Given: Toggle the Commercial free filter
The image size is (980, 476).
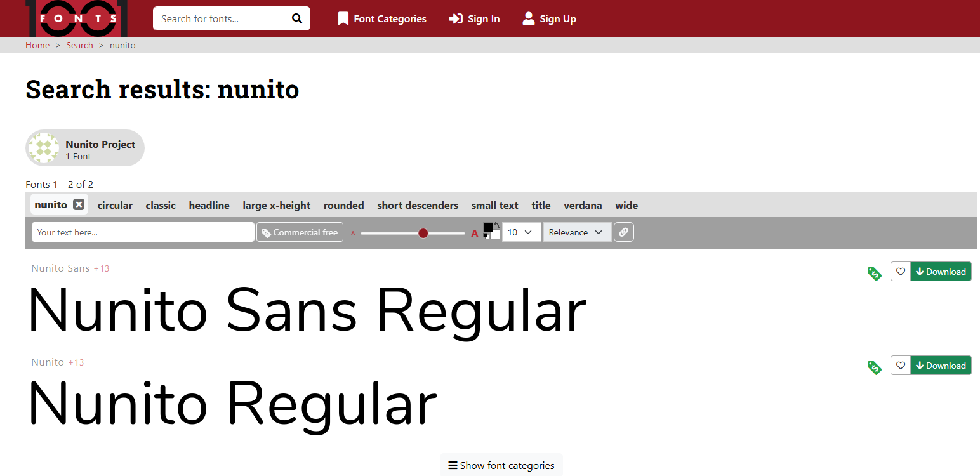Looking at the screenshot, I should [300, 232].
